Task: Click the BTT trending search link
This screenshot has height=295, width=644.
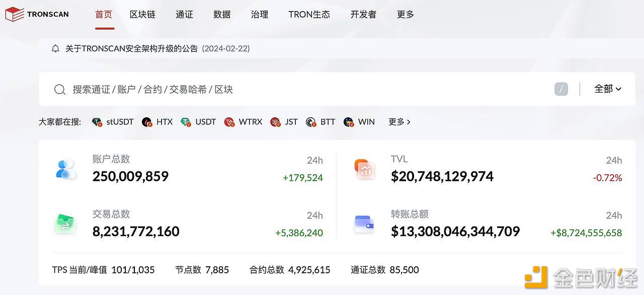Action: (x=328, y=122)
